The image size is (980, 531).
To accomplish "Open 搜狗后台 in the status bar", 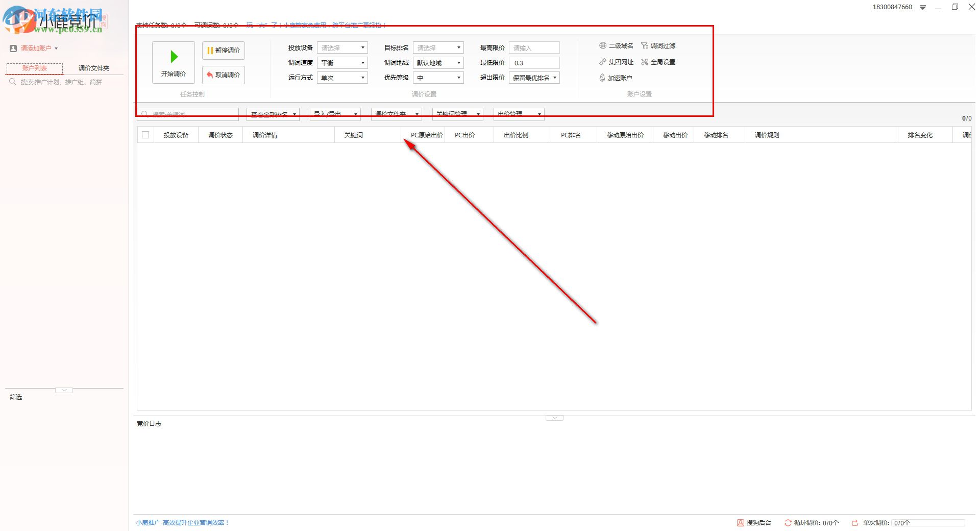I will coord(754,523).
